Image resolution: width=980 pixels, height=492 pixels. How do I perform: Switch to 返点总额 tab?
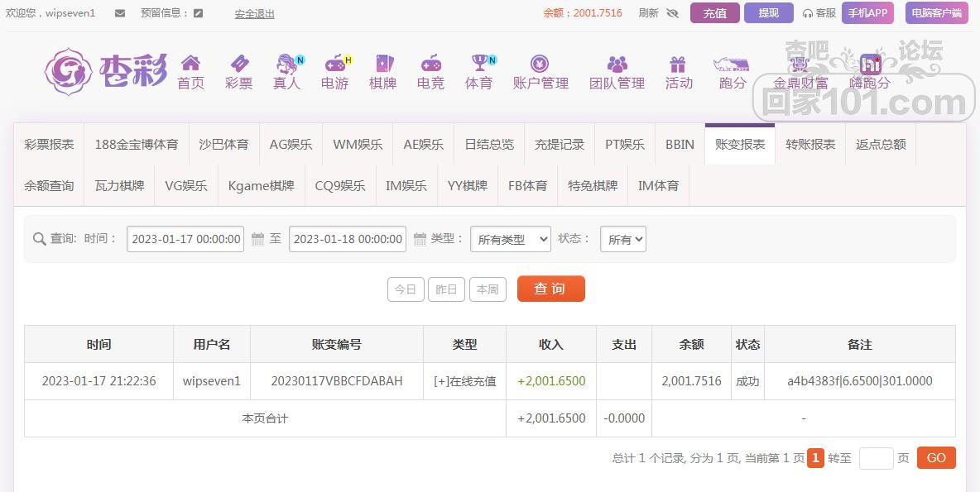click(881, 144)
